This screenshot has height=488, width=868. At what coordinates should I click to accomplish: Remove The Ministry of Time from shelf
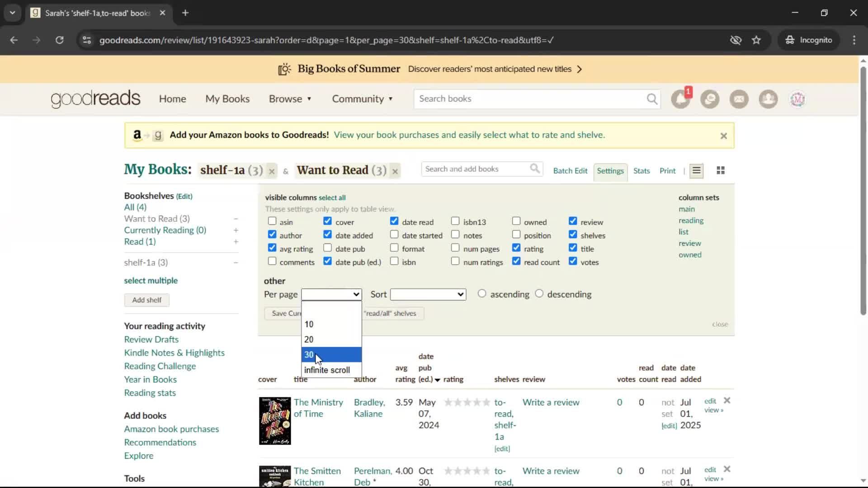(727, 400)
